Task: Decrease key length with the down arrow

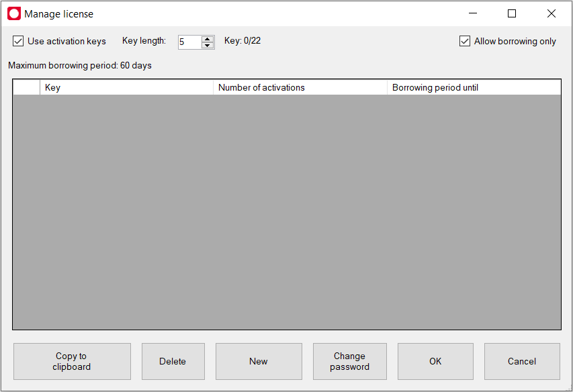Action: point(208,46)
